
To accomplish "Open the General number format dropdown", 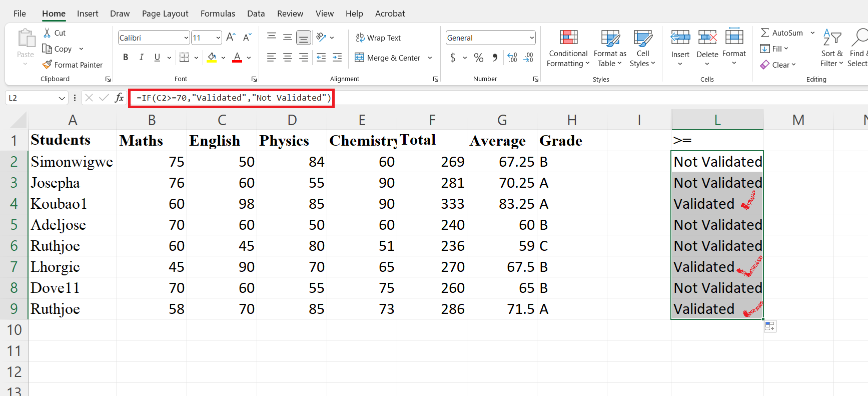I will [531, 38].
